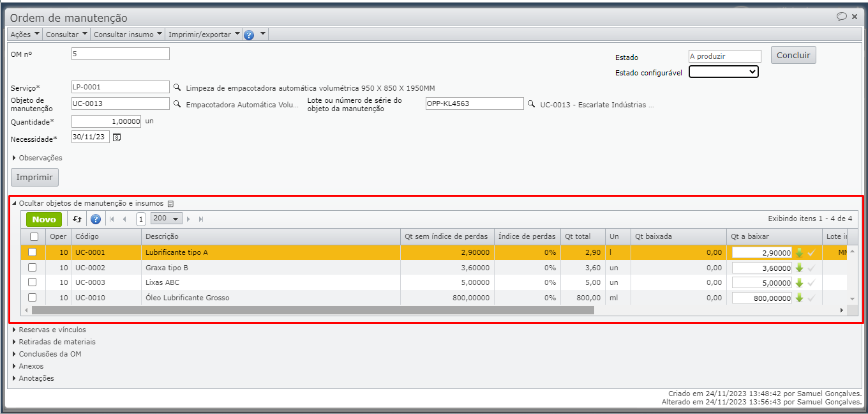Open the Imprimir/exportar menu

pos(204,34)
